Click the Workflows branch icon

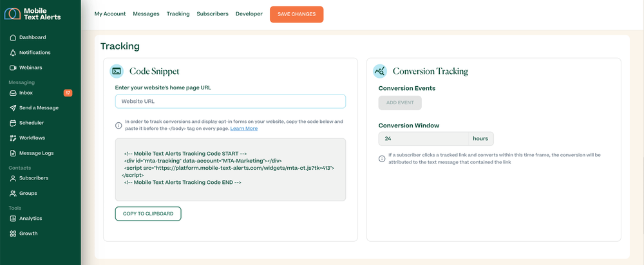(13, 138)
